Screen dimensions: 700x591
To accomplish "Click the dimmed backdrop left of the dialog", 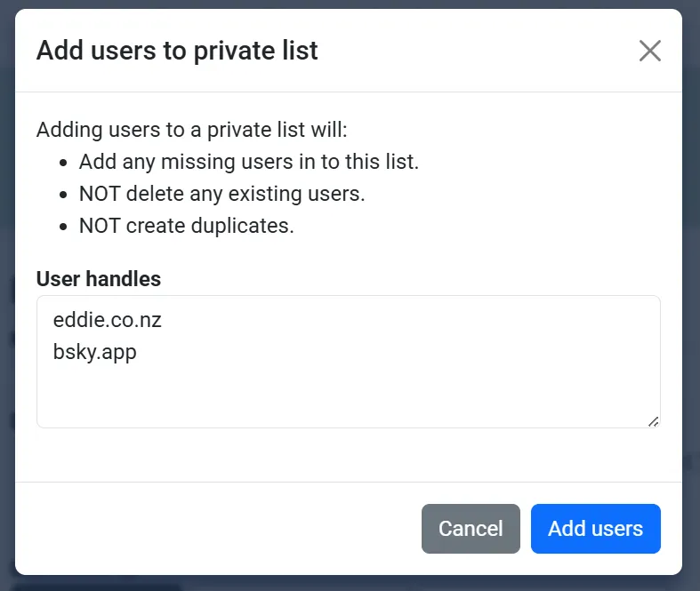I will (x=7, y=295).
